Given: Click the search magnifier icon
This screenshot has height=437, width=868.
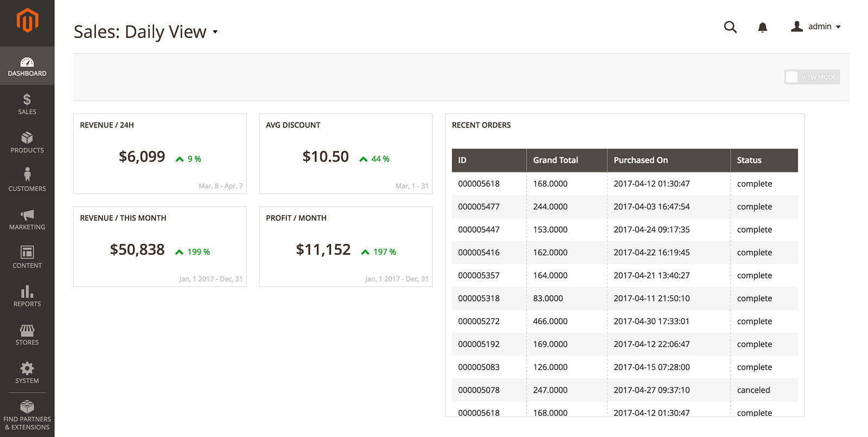Looking at the screenshot, I should 730,27.
